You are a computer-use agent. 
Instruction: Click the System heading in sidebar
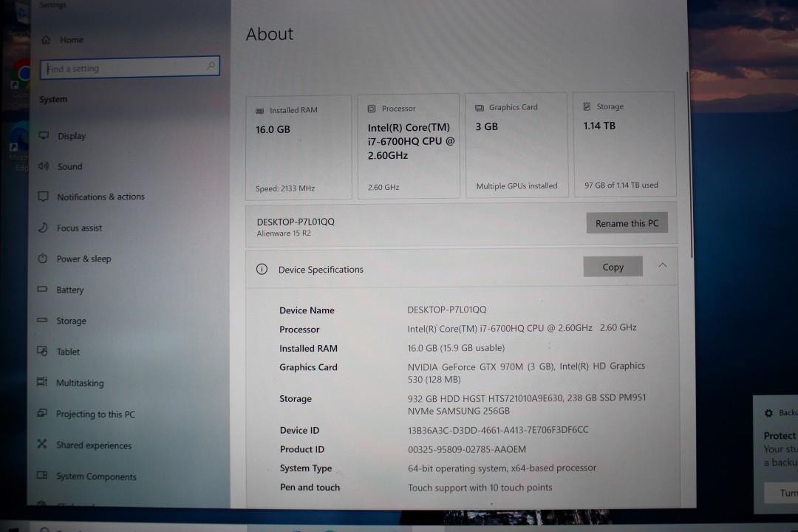pyautogui.click(x=53, y=99)
